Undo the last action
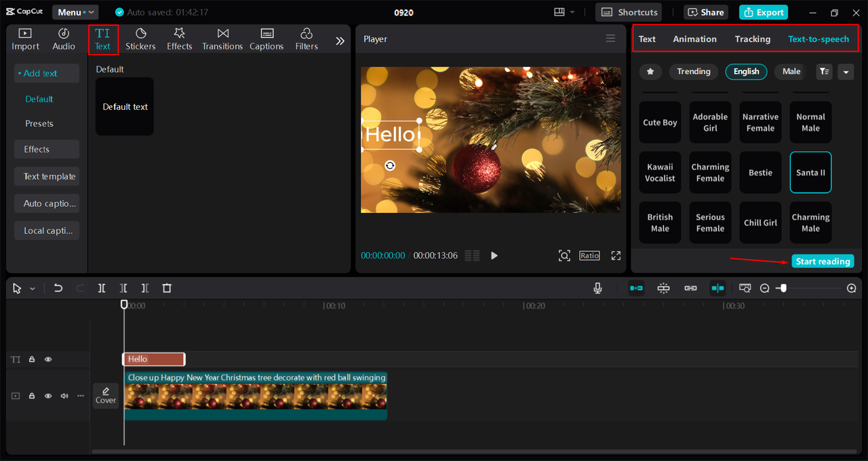This screenshot has height=461, width=868. [58, 288]
